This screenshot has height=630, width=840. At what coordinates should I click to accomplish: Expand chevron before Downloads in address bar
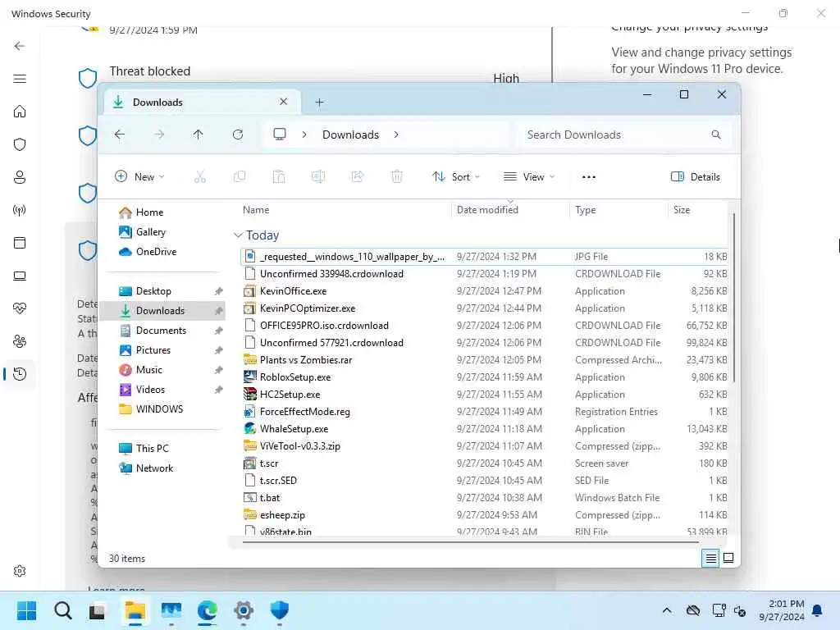coord(304,135)
